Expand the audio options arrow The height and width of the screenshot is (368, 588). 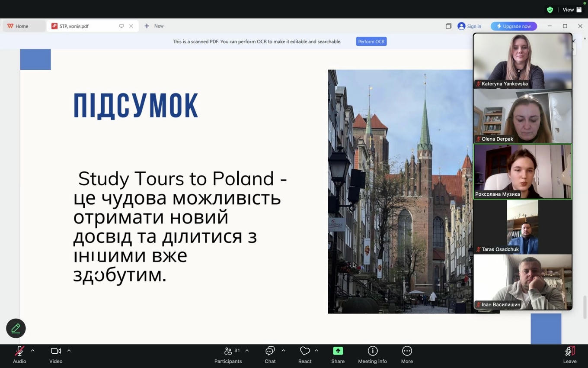point(32,351)
